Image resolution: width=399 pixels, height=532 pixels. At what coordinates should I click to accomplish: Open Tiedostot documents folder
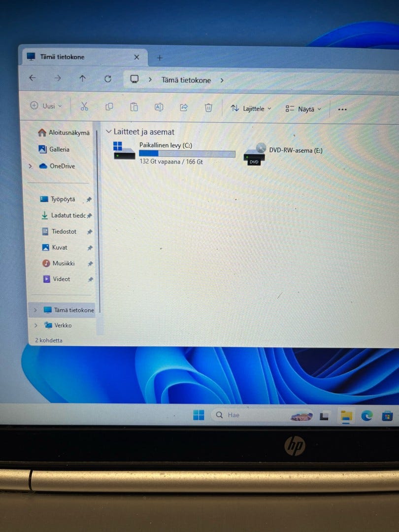(x=59, y=232)
